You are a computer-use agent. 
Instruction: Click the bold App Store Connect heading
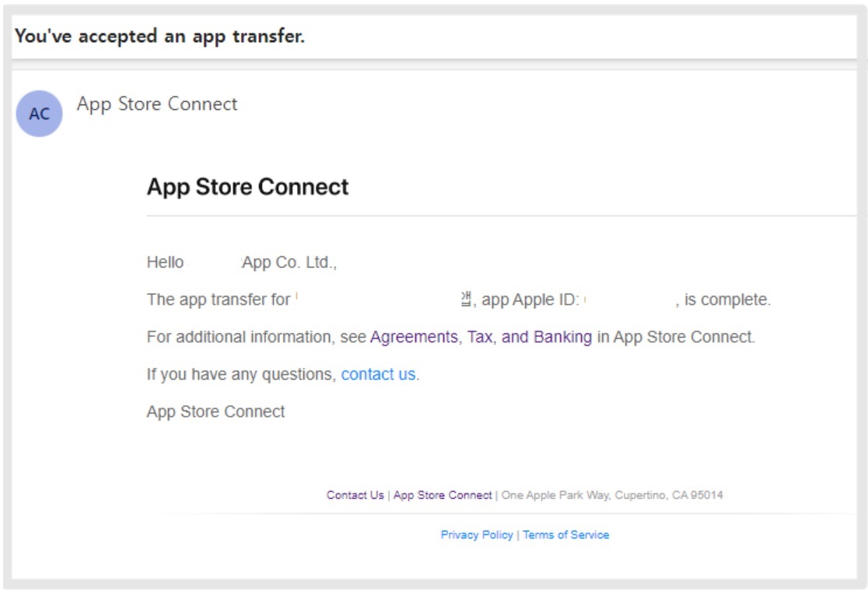pyautogui.click(x=247, y=187)
